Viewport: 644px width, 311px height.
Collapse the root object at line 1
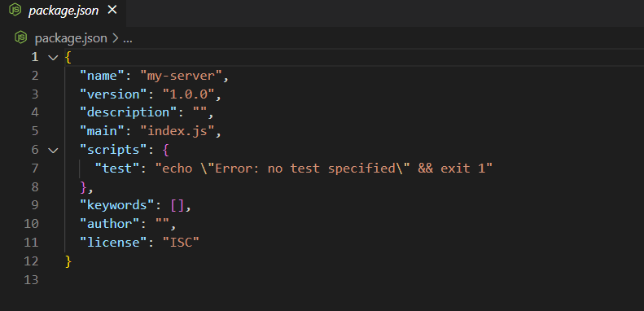pos(53,57)
